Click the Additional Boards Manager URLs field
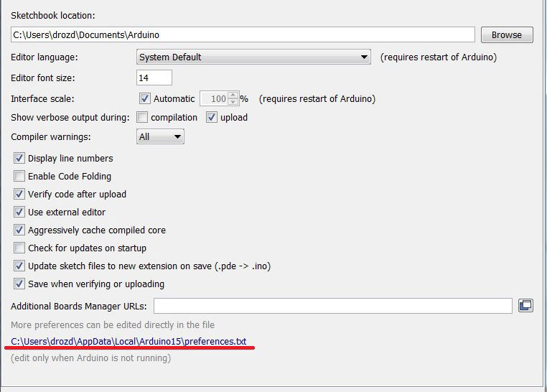547x392 pixels. pyautogui.click(x=333, y=306)
